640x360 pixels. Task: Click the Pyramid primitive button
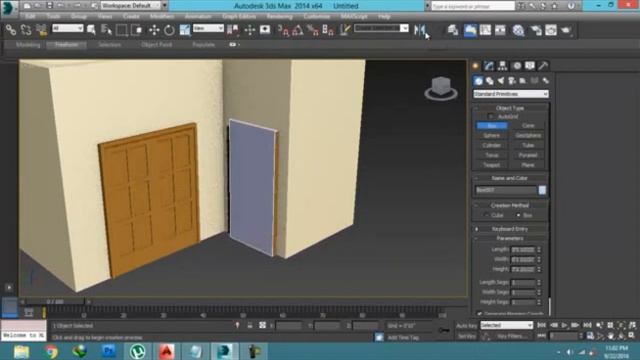[x=528, y=156]
